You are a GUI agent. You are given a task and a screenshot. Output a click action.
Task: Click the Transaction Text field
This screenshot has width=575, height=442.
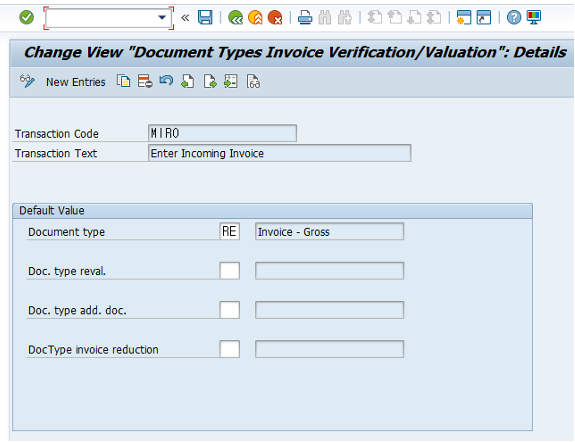point(279,153)
